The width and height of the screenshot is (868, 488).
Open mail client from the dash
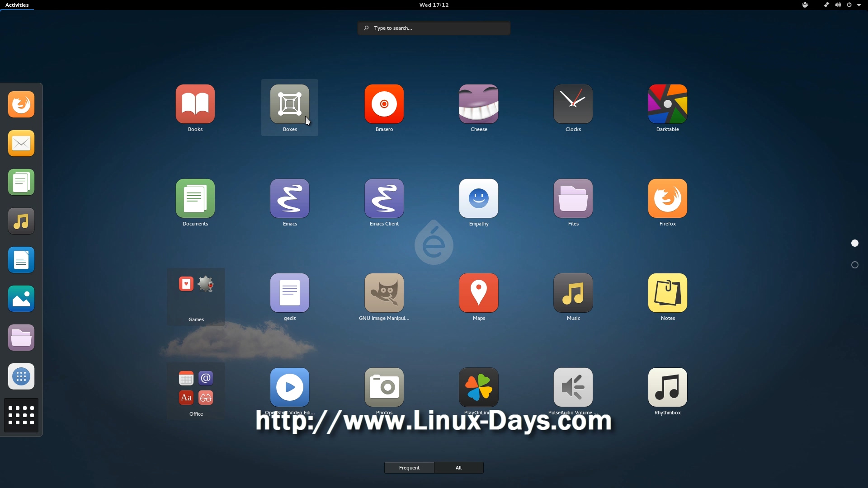coord(21,144)
